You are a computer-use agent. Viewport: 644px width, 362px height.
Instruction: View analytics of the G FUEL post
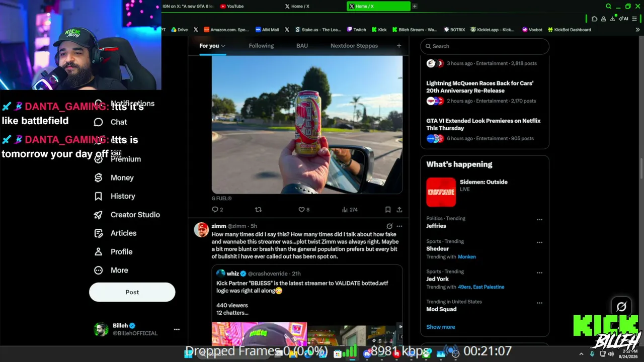click(x=350, y=210)
